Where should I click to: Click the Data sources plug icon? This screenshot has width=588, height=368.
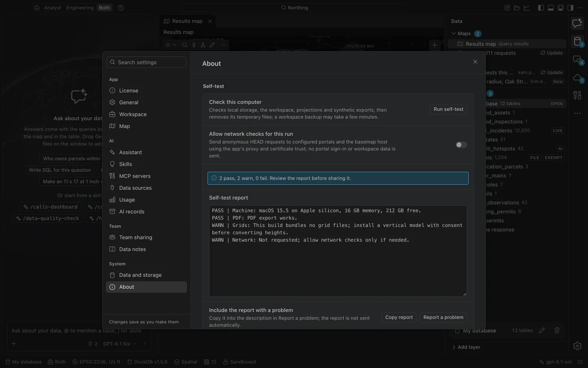[112, 188]
